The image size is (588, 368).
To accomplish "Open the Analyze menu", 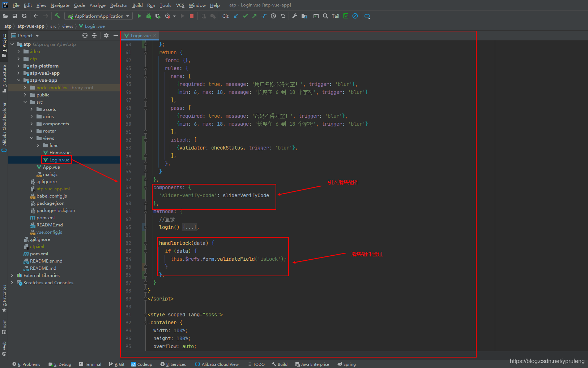I will [x=97, y=5].
